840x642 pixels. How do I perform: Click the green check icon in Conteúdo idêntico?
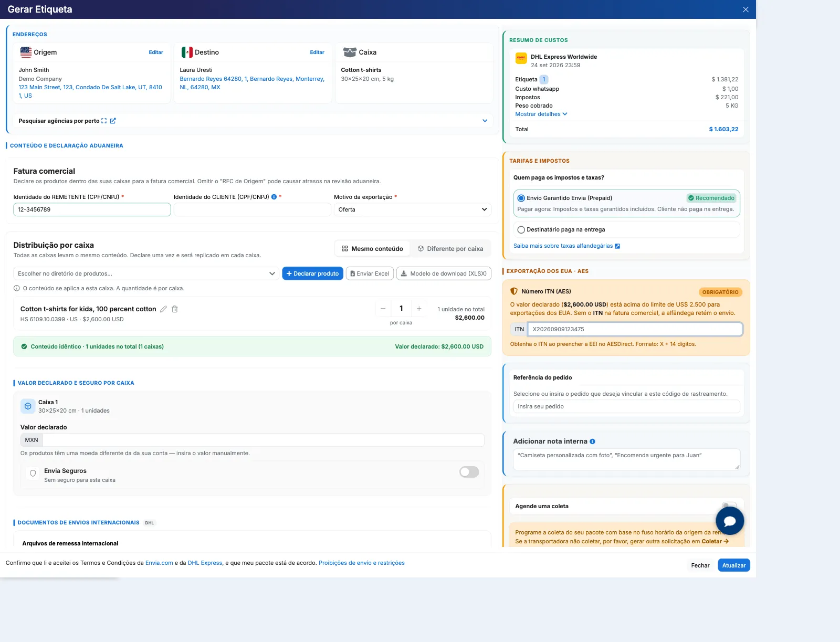[24, 346]
